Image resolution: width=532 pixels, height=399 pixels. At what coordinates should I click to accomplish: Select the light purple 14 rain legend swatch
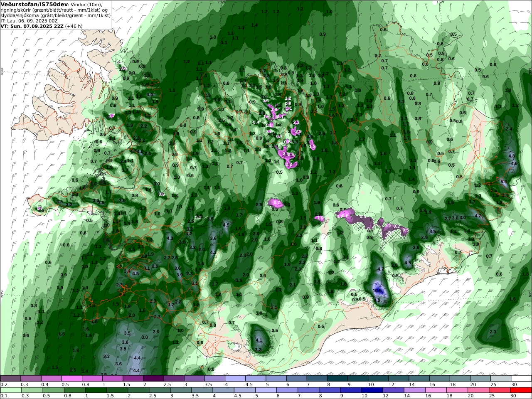[x=414, y=390]
